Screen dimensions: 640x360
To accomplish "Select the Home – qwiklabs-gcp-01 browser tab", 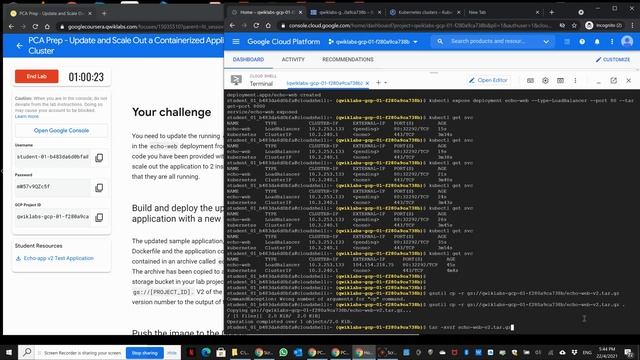I will coord(266,13).
